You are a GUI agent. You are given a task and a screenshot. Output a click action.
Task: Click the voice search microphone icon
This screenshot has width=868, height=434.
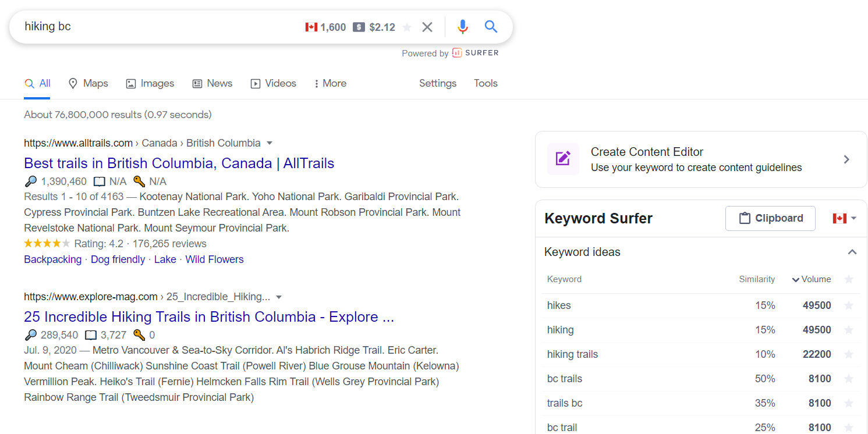pyautogui.click(x=463, y=27)
